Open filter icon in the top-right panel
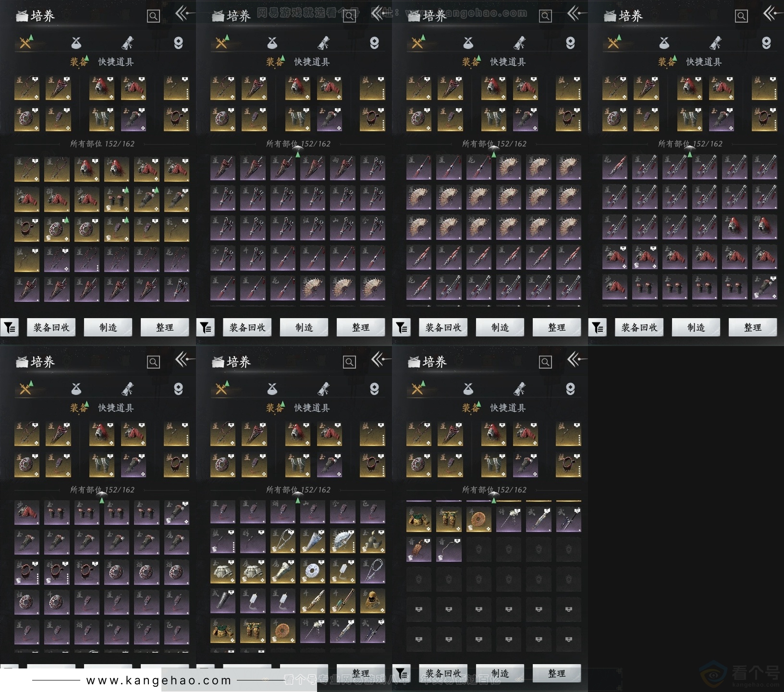 click(597, 327)
